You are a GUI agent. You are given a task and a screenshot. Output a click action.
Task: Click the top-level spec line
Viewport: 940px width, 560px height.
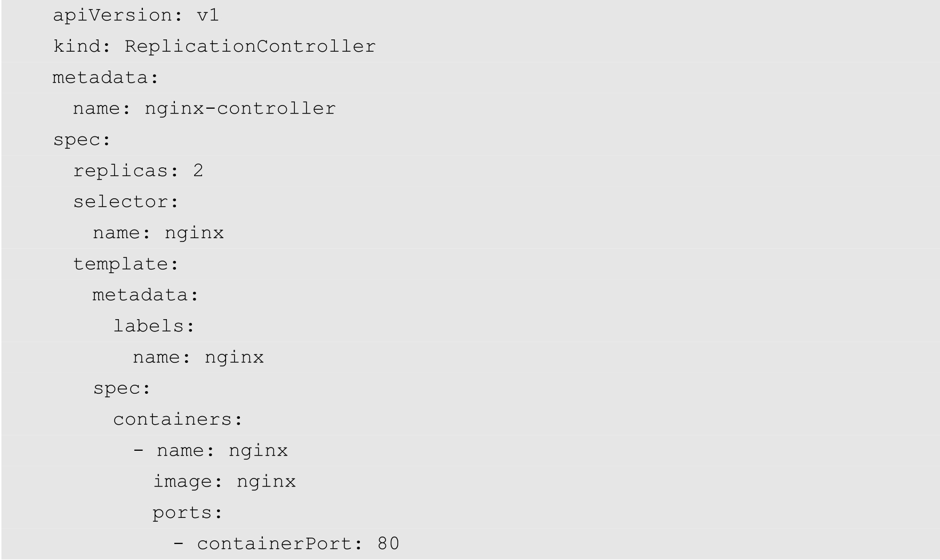(x=82, y=140)
